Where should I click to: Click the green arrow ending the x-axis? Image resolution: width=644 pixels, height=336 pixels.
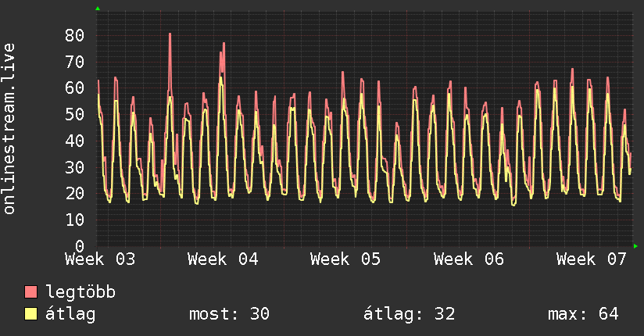635,246
